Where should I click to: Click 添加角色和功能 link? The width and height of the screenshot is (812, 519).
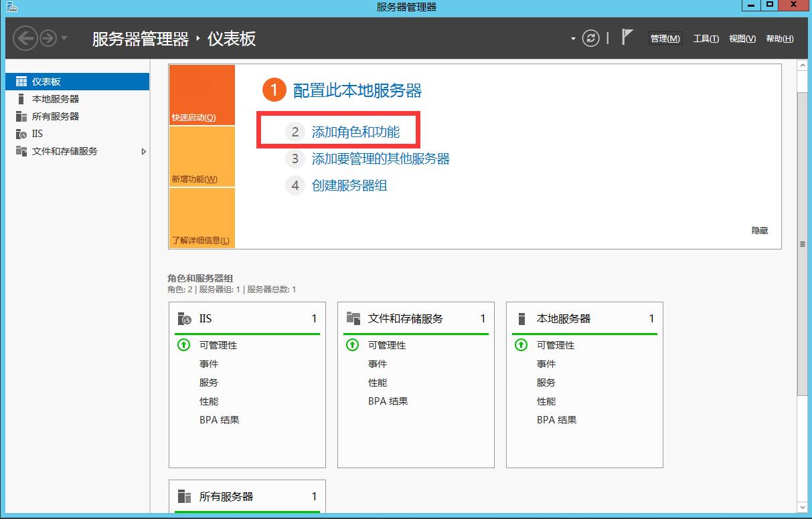tap(355, 132)
